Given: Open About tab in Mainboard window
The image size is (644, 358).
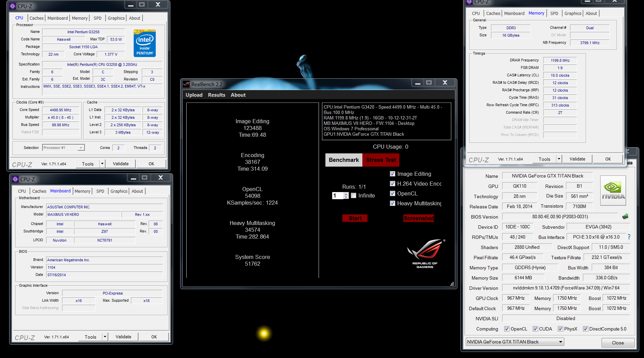Looking at the screenshot, I should (137, 191).
